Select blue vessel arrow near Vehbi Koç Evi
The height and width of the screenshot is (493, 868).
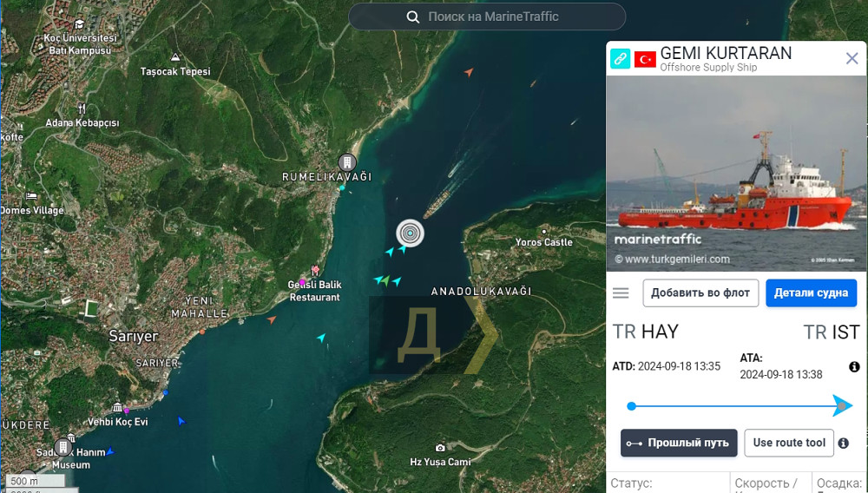click(x=181, y=421)
